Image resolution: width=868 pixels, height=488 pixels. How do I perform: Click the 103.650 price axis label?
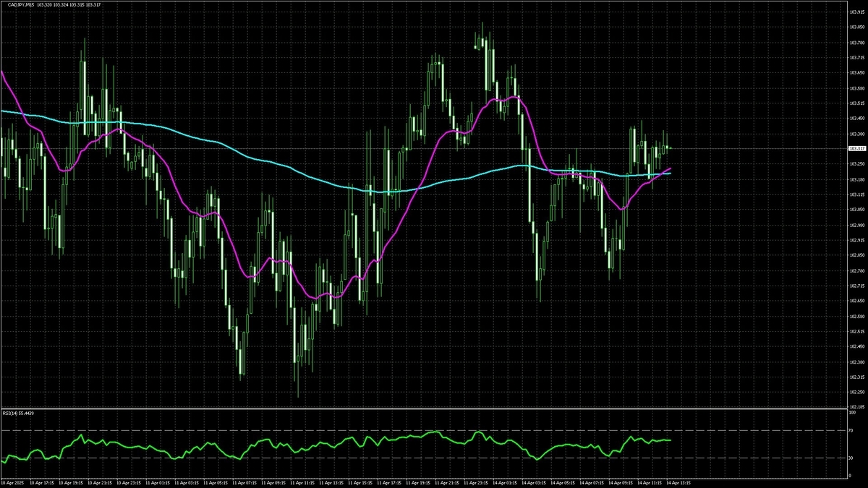[x=856, y=73]
